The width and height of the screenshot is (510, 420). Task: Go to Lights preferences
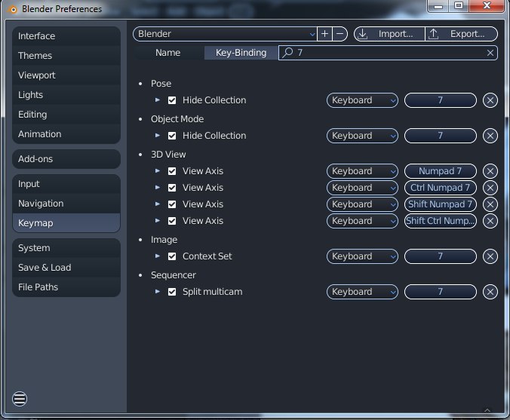point(66,95)
